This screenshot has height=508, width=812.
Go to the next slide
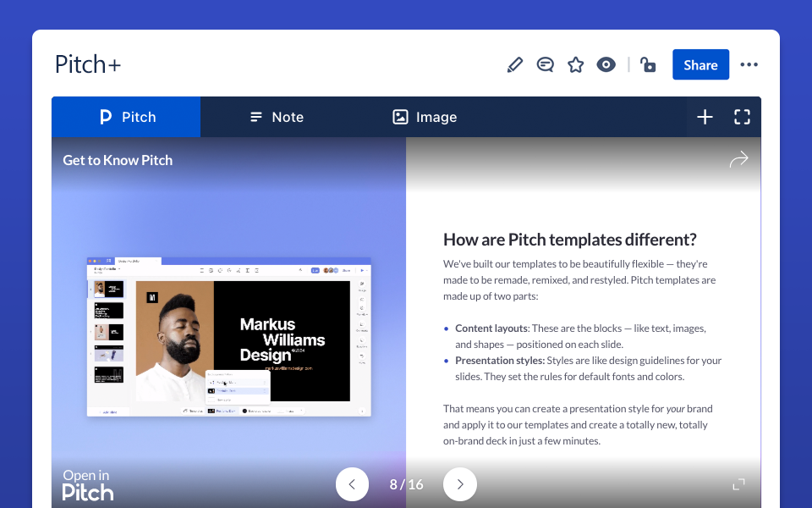point(460,484)
